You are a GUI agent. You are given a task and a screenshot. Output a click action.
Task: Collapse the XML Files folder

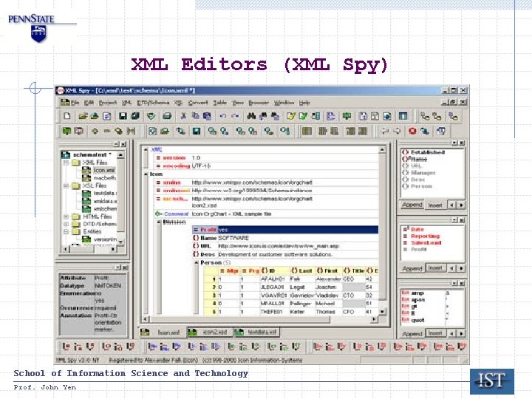tap(66, 163)
